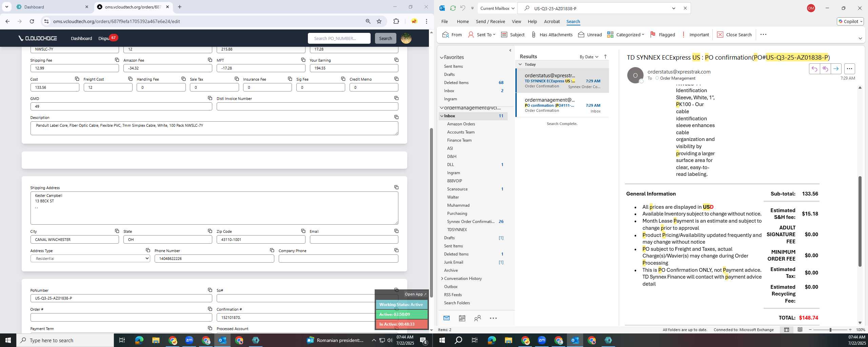Click the email reading pane scrollbar
868x347 pixels.
click(860, 221)
